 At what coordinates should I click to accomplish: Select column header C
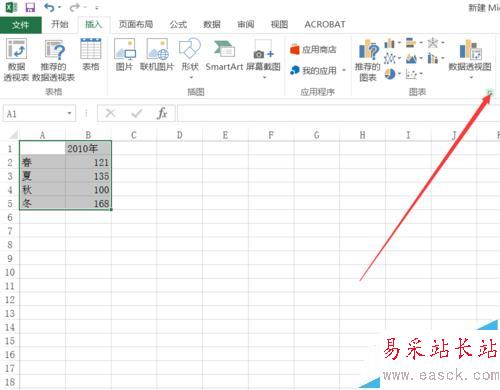134,135
